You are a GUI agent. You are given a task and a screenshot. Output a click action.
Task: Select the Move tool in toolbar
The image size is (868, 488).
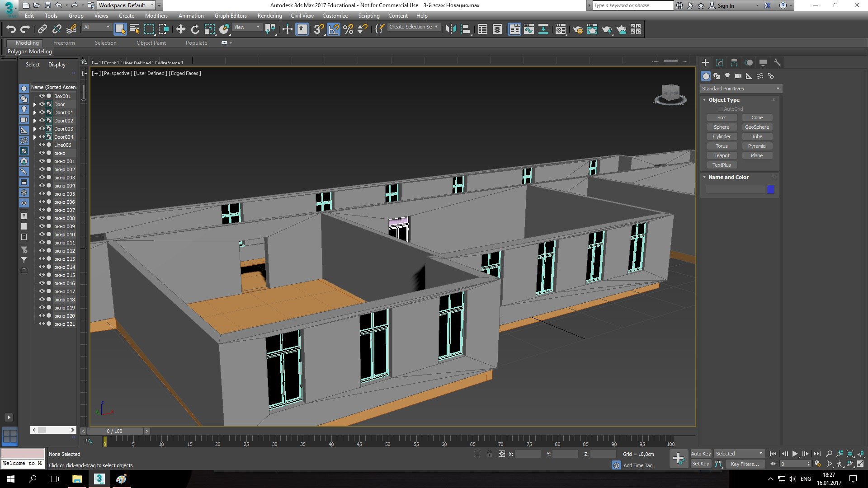point(180,29)
